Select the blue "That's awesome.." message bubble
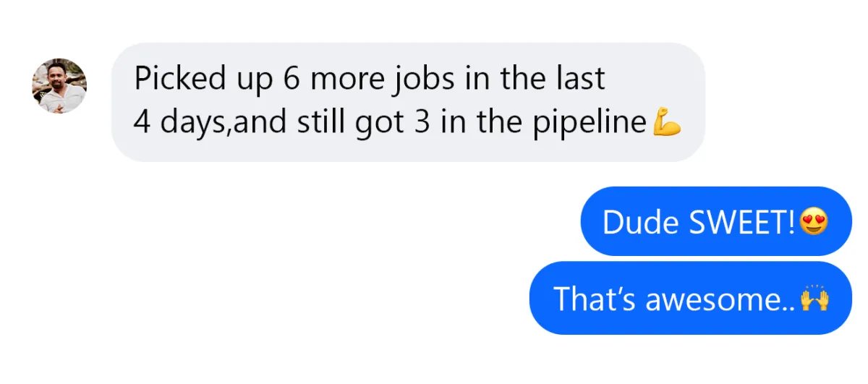 tap(690, 297)
